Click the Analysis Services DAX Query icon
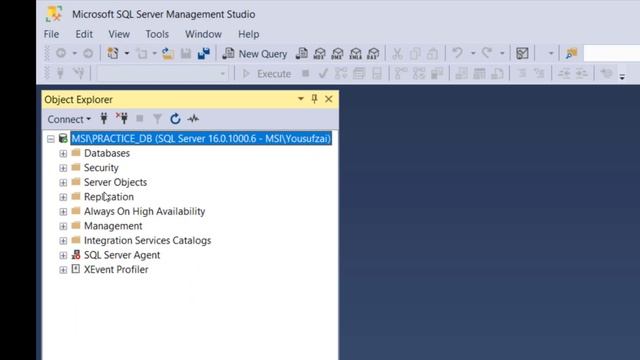640x360 pixels. (373, 53)
